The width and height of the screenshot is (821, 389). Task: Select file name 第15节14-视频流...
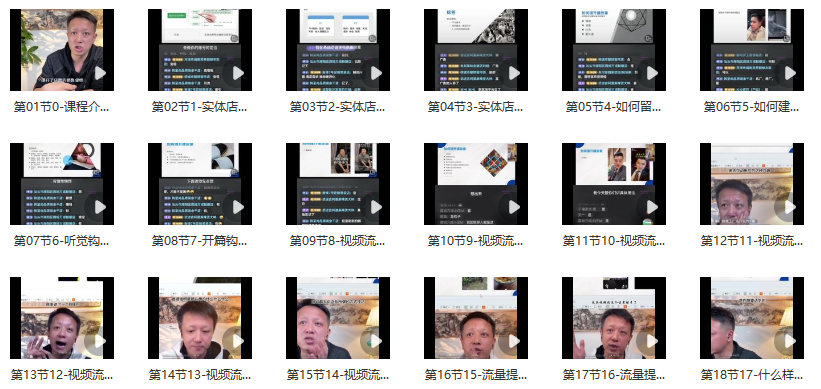(x=338, y=375)
